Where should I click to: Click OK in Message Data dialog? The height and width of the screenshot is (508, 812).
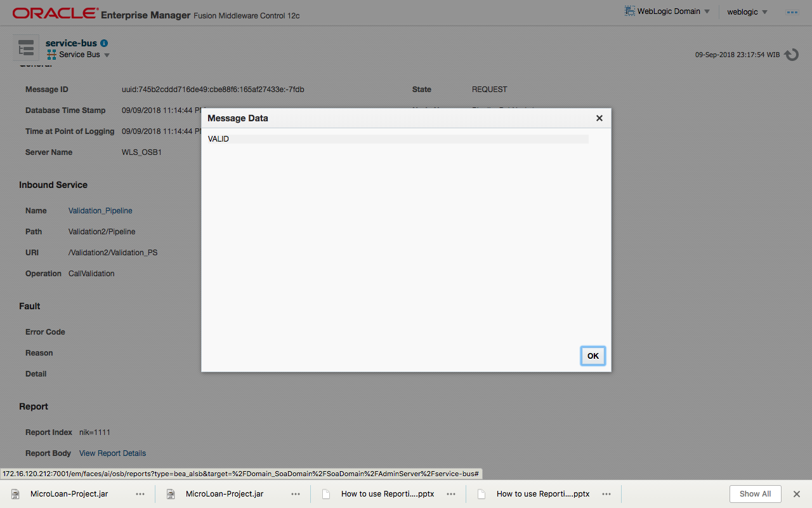click(593, 356)
